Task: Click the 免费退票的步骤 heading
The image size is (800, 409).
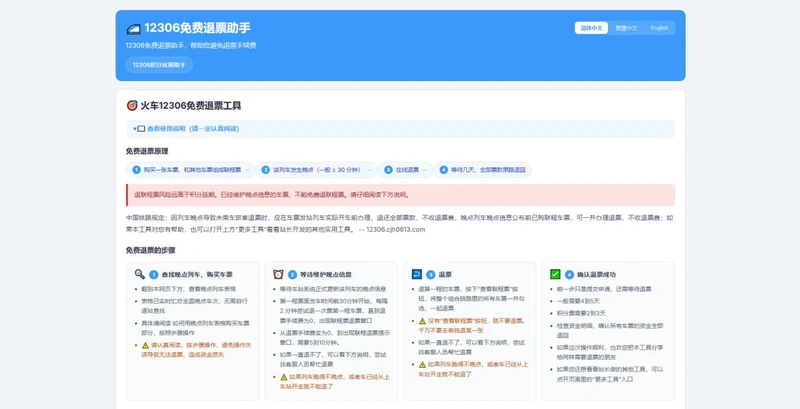Action: (x=151, y=250)
